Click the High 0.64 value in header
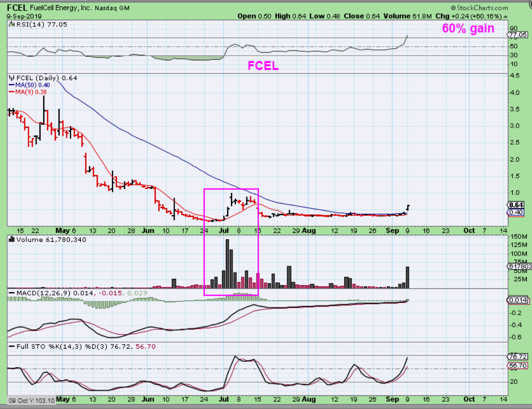Screen dimensions: 532x409 click(x=290, y=16)
